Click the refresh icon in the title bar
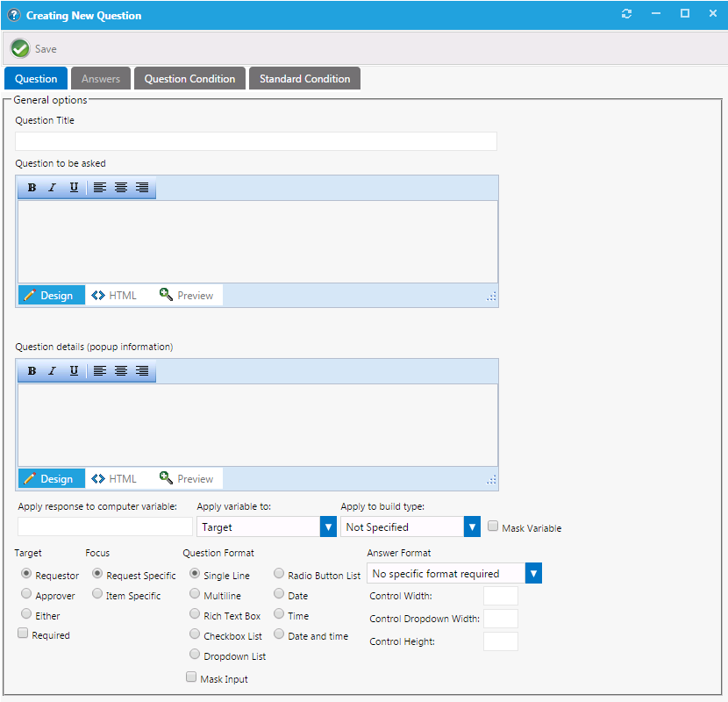The image size is (728, 702). 626,13
